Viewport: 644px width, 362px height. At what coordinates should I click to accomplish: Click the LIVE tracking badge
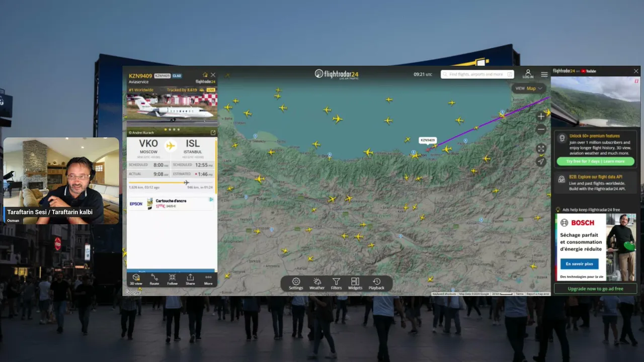click(211, 89)
